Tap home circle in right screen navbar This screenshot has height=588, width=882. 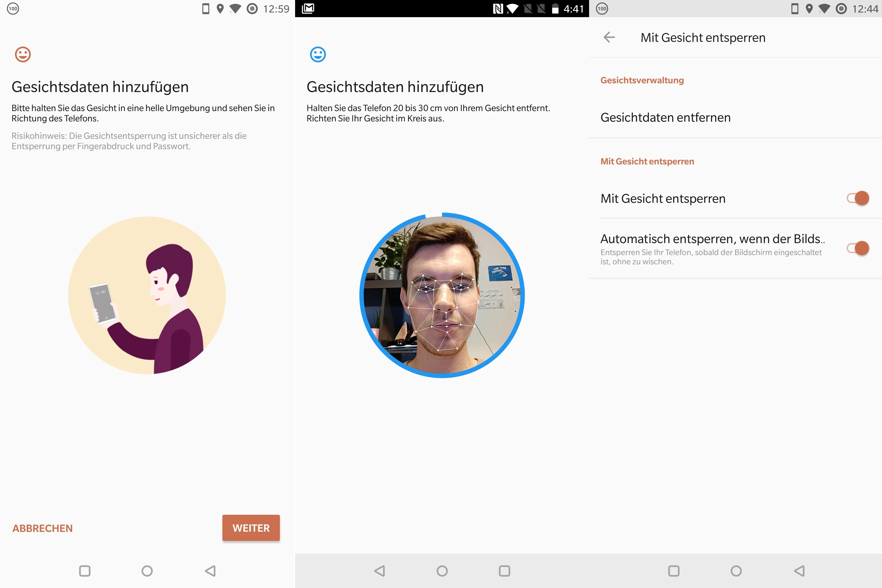click(x=736, y=571)
